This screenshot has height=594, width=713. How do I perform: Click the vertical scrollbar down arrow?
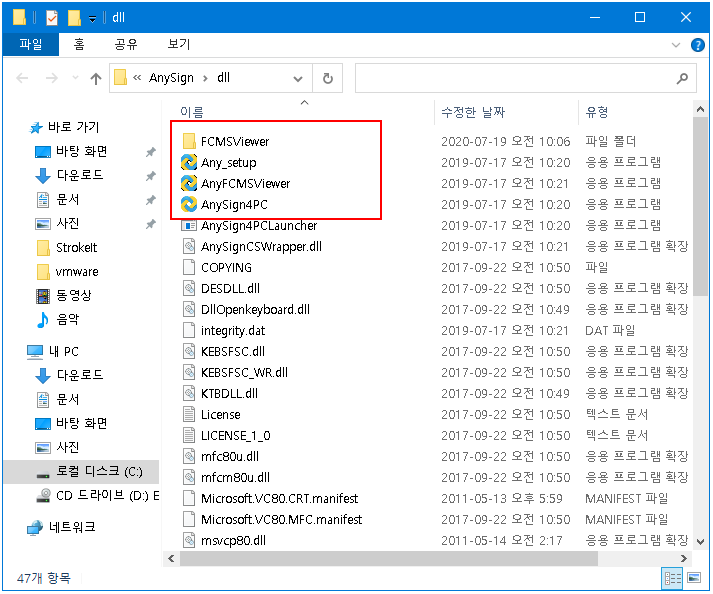coord(700,541)
